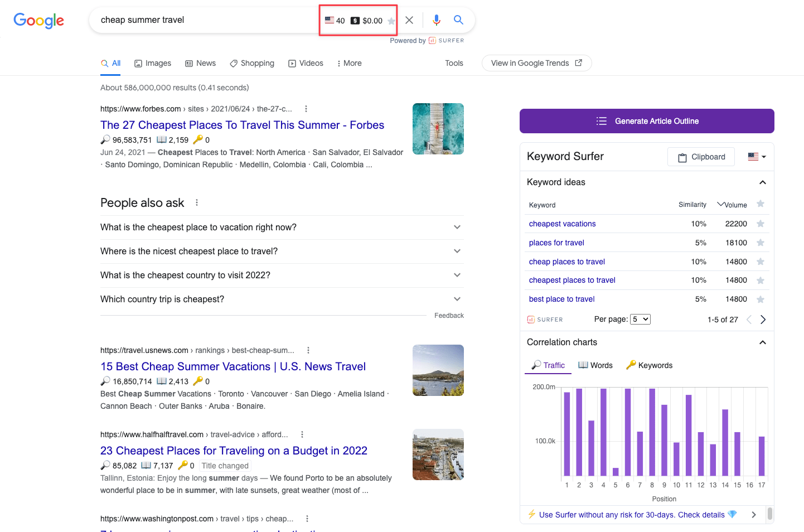Show the Words correlation chart
The height and width of the screenshot is (532, 804).
pos(595,365)
